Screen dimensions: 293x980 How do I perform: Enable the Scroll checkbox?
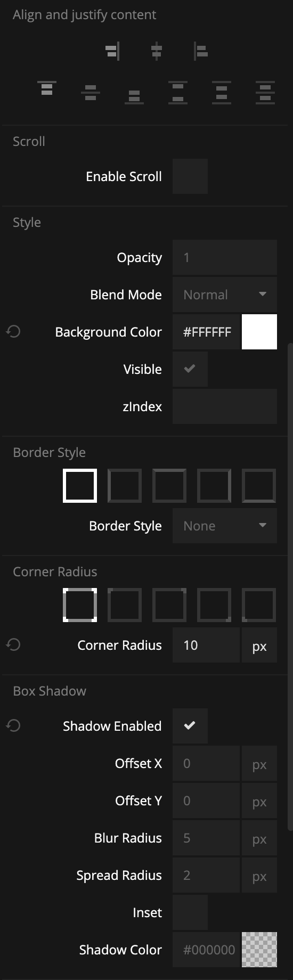click(x=190, y=176)
